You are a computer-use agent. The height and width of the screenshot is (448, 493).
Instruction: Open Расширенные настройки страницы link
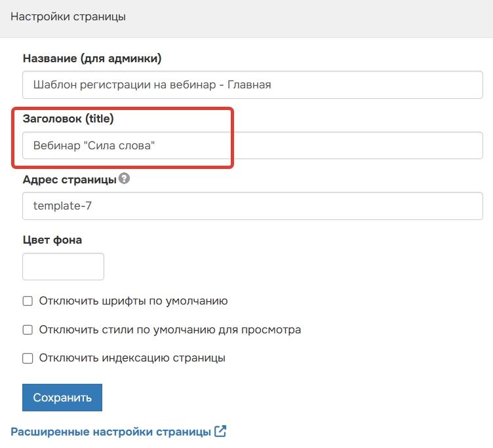coord(111,432)
